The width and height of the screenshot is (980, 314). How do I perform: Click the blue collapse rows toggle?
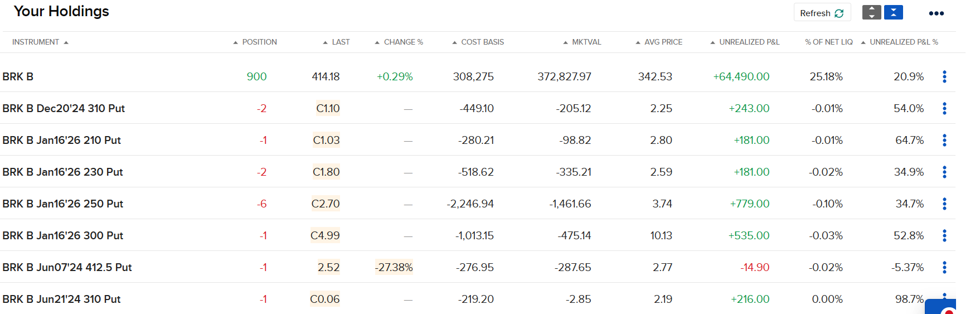(x=893, y=12)
